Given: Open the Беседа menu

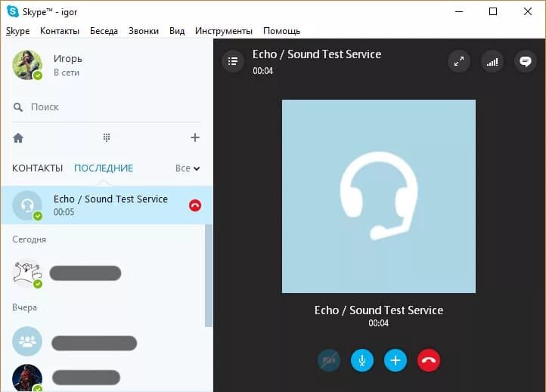Looking at the screenshot, I should (x=104, y=31).
